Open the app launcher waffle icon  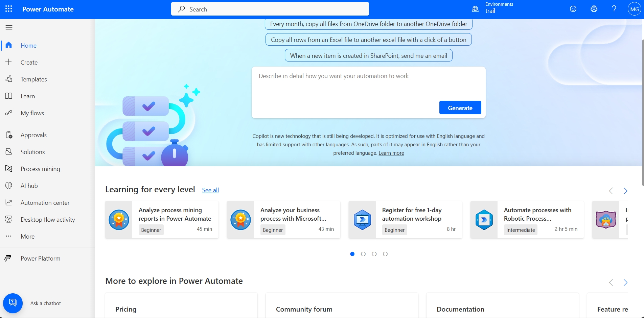(x=9, y=9)
